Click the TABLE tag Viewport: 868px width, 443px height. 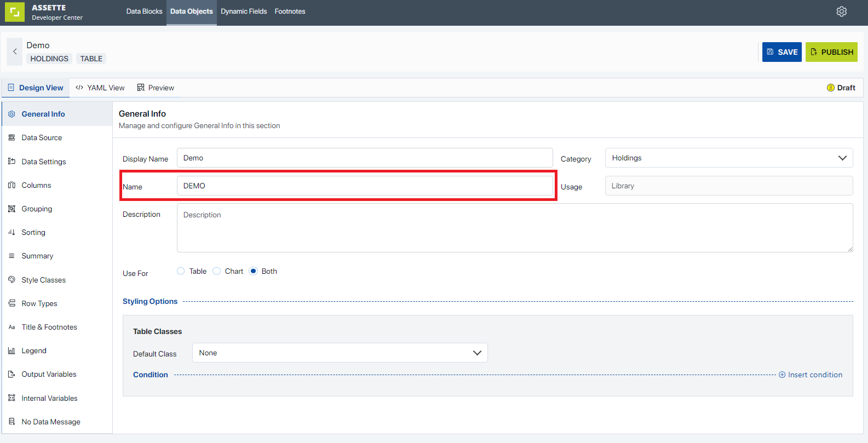91,59
